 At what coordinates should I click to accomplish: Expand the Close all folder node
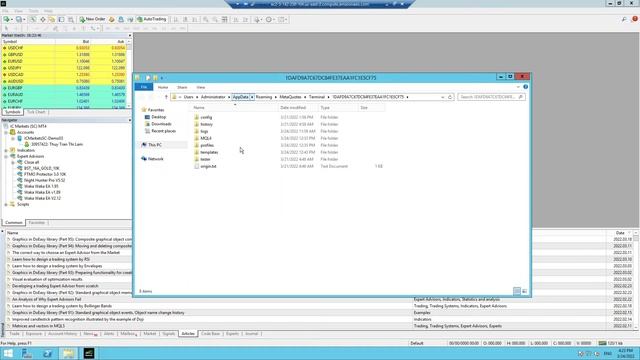click(13, 162)
